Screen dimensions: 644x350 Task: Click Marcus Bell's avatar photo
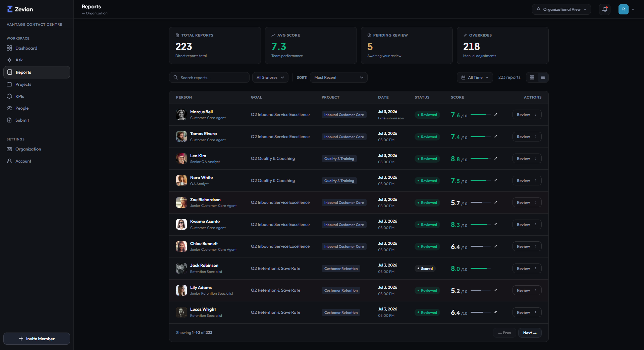[181, 115]
